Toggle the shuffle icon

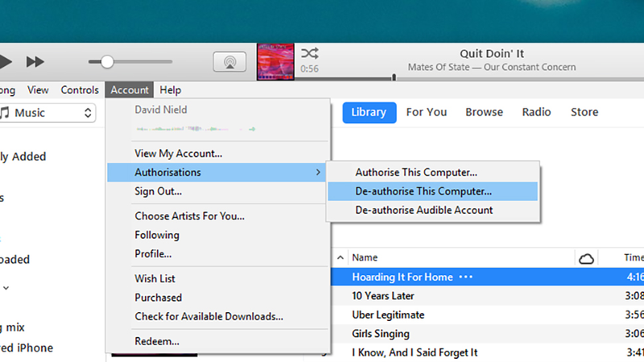[x=309, y=53]
